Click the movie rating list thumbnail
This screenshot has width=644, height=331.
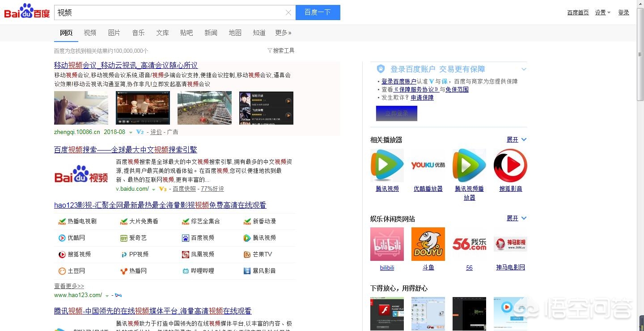tap(266, 108)
